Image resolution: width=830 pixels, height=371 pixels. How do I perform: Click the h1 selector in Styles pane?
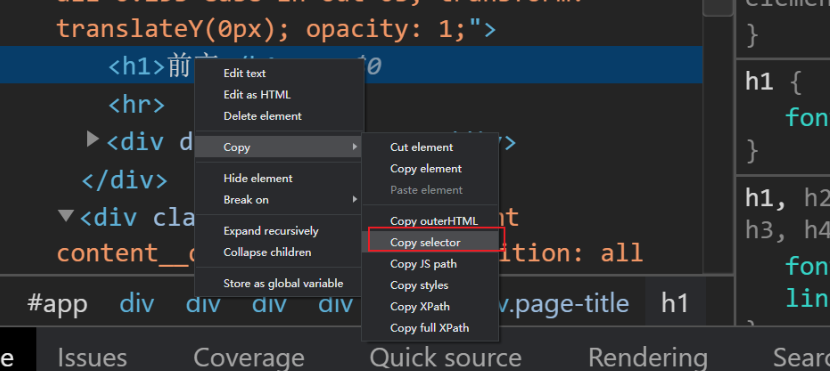[x=759, y=83]
